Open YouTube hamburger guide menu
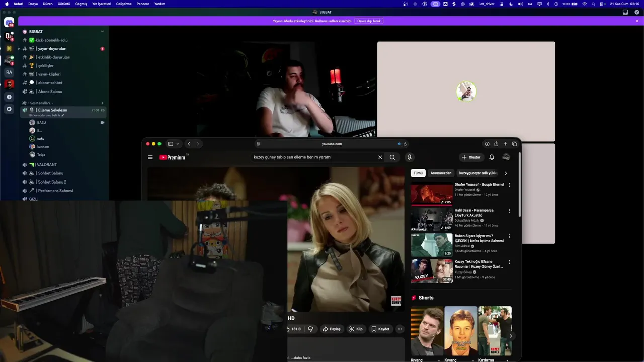 [150, 157]
